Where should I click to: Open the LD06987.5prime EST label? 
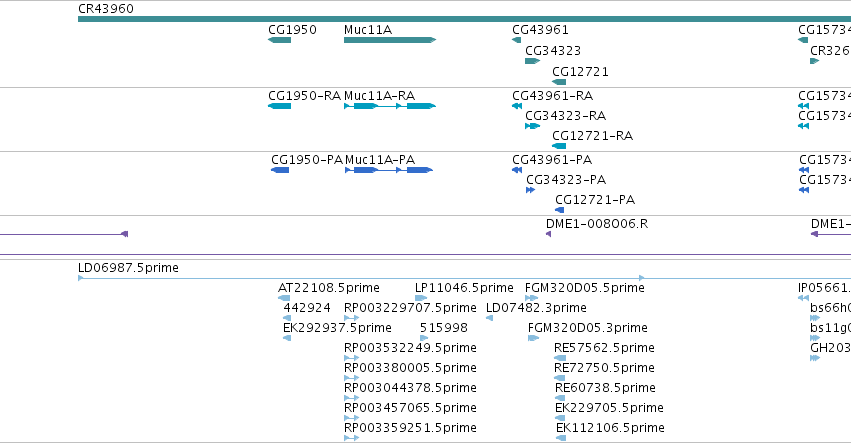128,268
